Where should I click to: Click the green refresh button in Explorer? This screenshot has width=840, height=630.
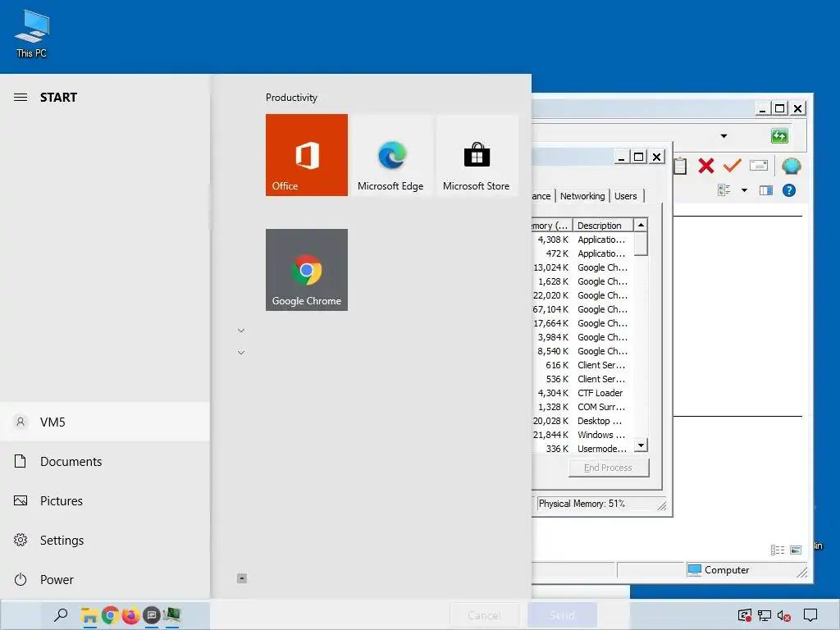tap(779, 135)
